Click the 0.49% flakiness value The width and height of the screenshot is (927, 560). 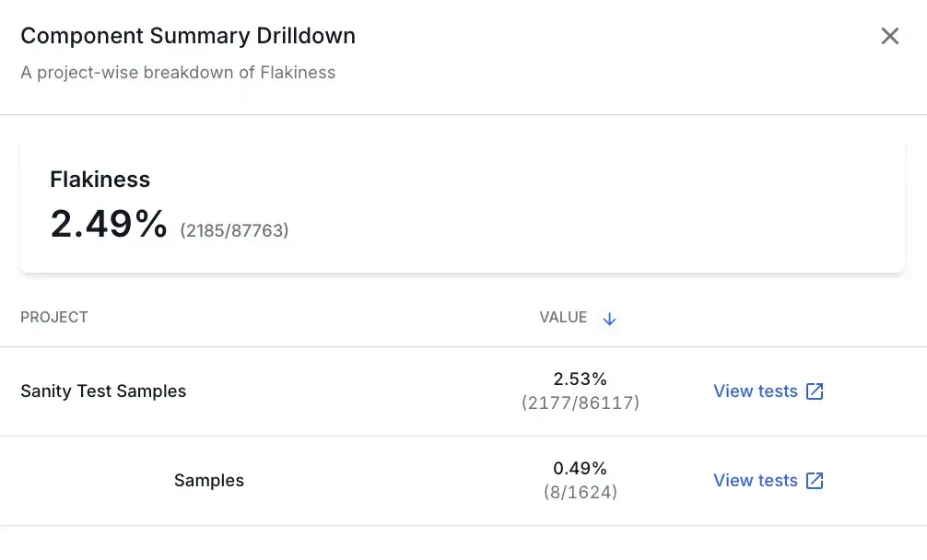[580, 469]
